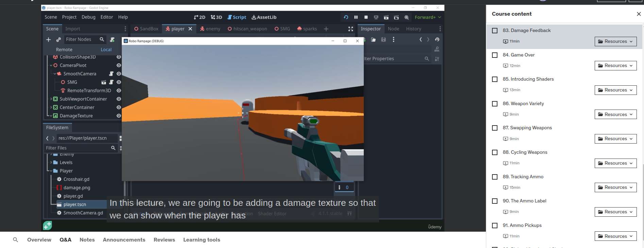
Task: Open Inspector object history icon
Action: (x=437, y=39)
